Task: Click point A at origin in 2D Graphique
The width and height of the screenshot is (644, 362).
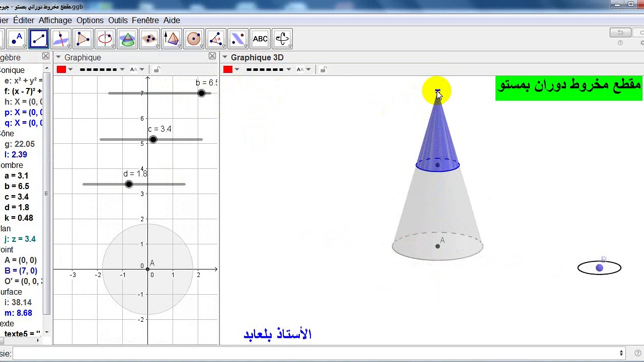Action: click(147, 269)
